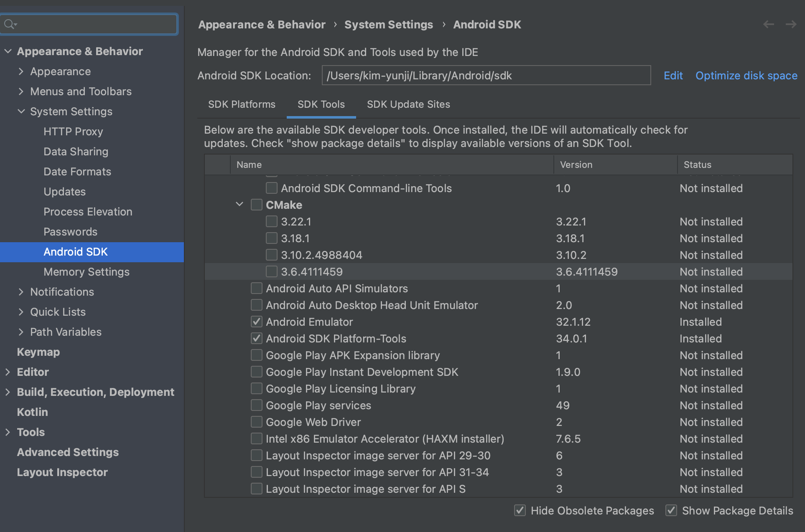This screenshot has width=805, height=532.
Task: Go forward with the right arrow
Action: [791, 24]
